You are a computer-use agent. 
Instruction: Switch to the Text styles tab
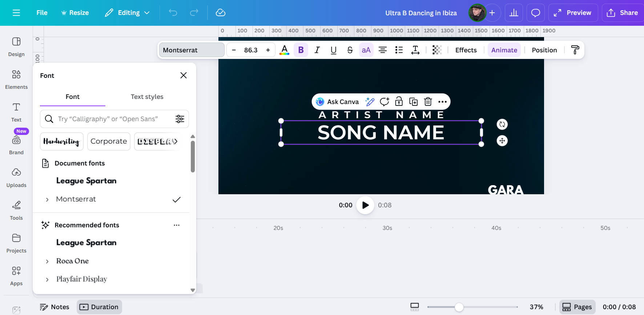pos(147,97)
